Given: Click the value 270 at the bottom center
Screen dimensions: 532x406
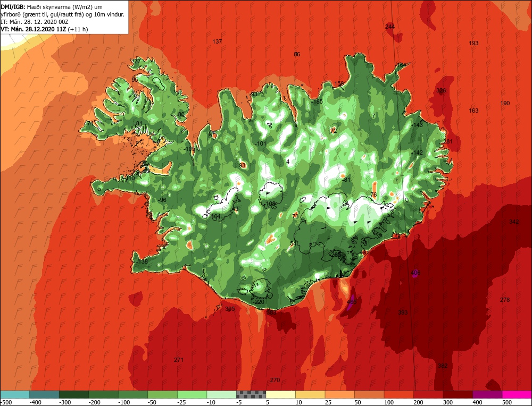Looking at the screenshot, I should [x=275, y=380].
